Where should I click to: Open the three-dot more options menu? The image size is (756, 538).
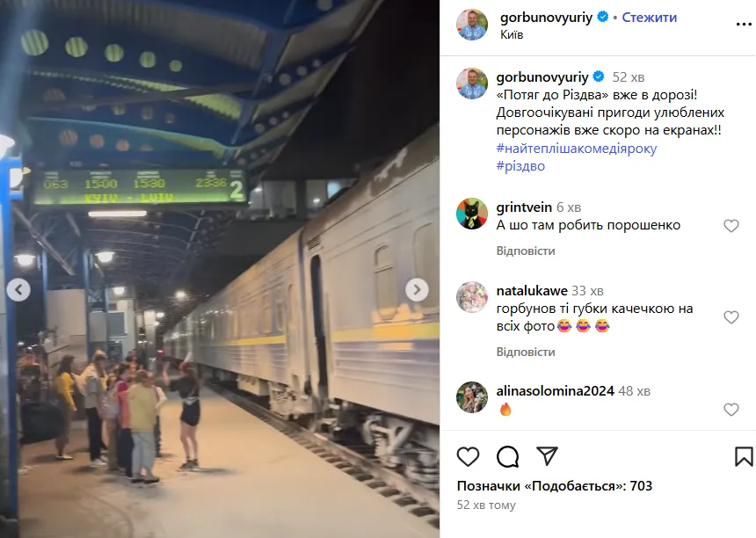point(744,25)
